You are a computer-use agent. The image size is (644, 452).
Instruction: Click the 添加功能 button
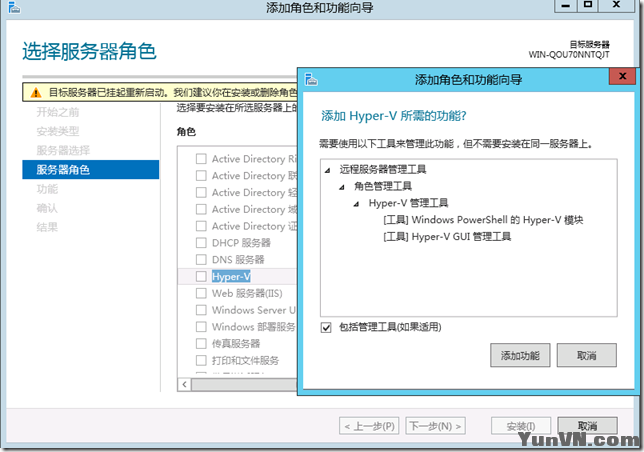click(520, 355)
